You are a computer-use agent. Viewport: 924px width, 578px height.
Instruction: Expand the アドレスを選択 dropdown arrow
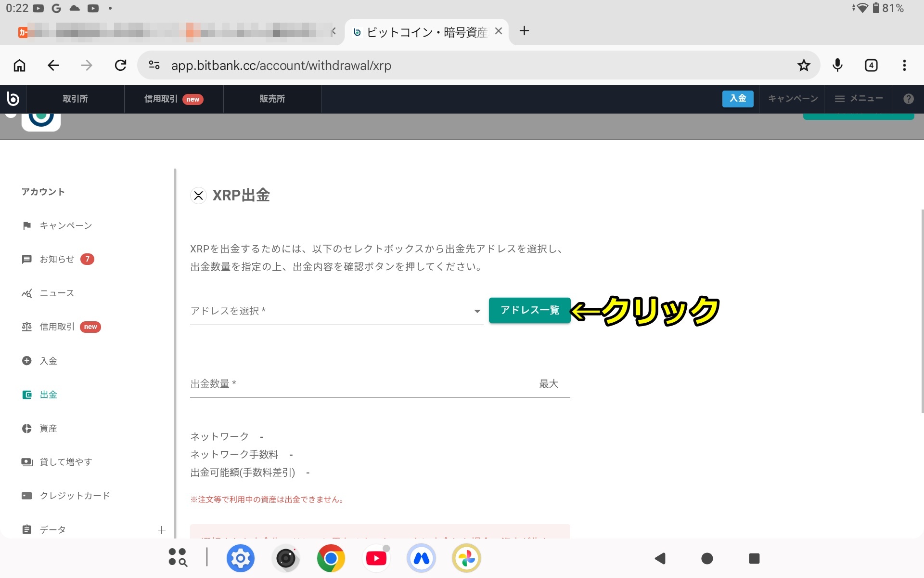[477, 311]
